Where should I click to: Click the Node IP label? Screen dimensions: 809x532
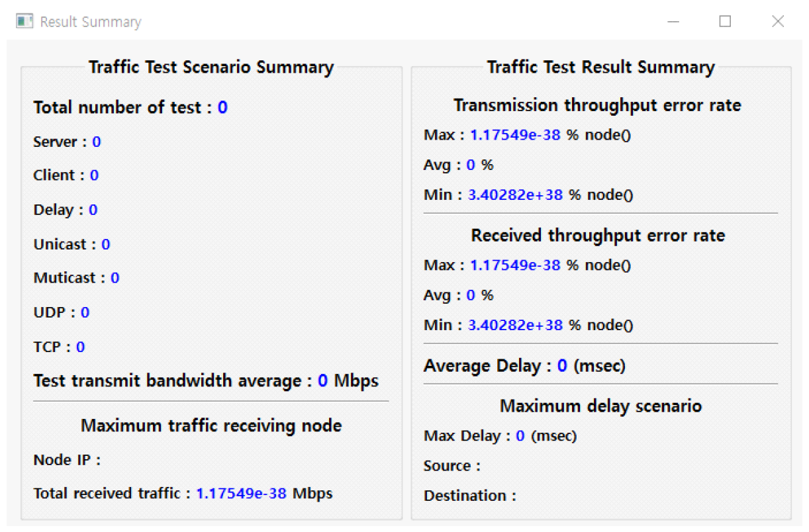click(x=67, y=460)
